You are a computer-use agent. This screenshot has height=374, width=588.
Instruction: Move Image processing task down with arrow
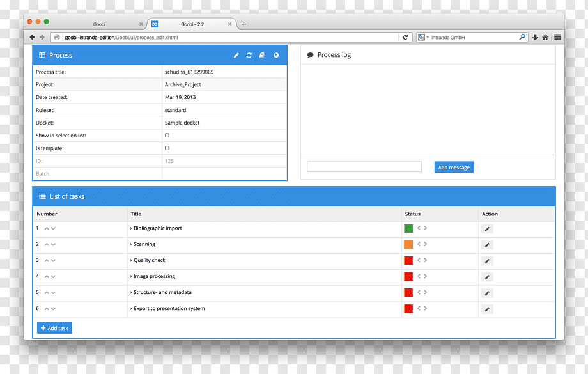pos(53,276)
